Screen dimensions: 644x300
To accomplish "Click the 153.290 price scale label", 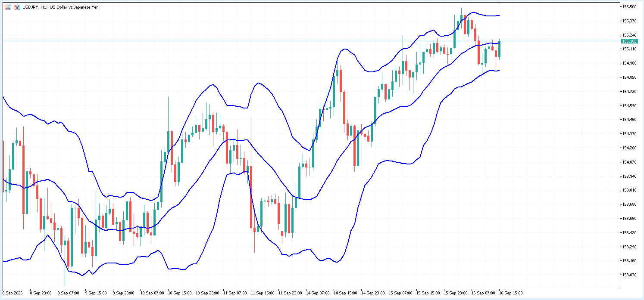I will click(629, 247).
